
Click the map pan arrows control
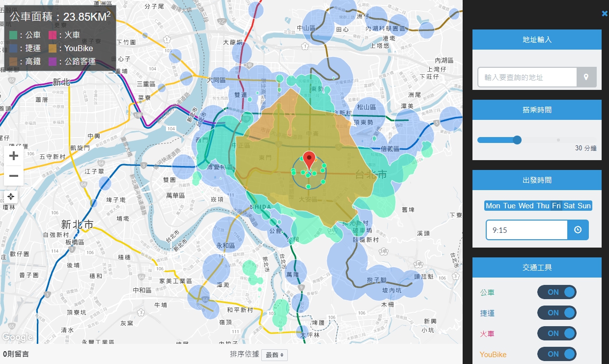pyautogui.click(x=11, y=196)
